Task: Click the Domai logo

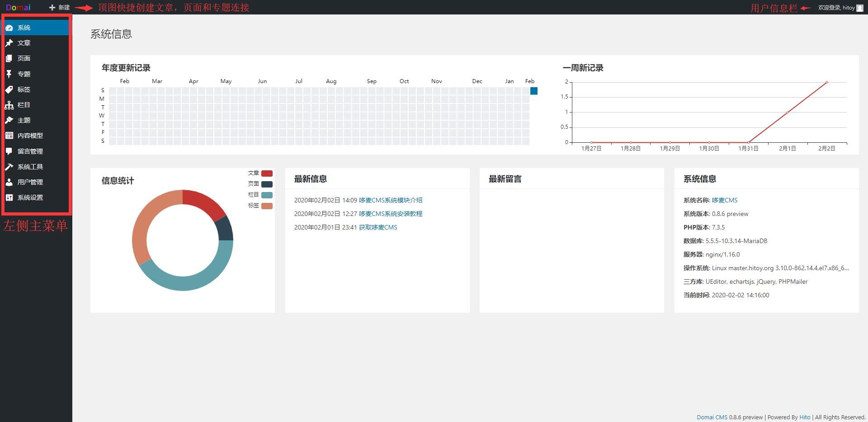Action: tap(18, 7)
